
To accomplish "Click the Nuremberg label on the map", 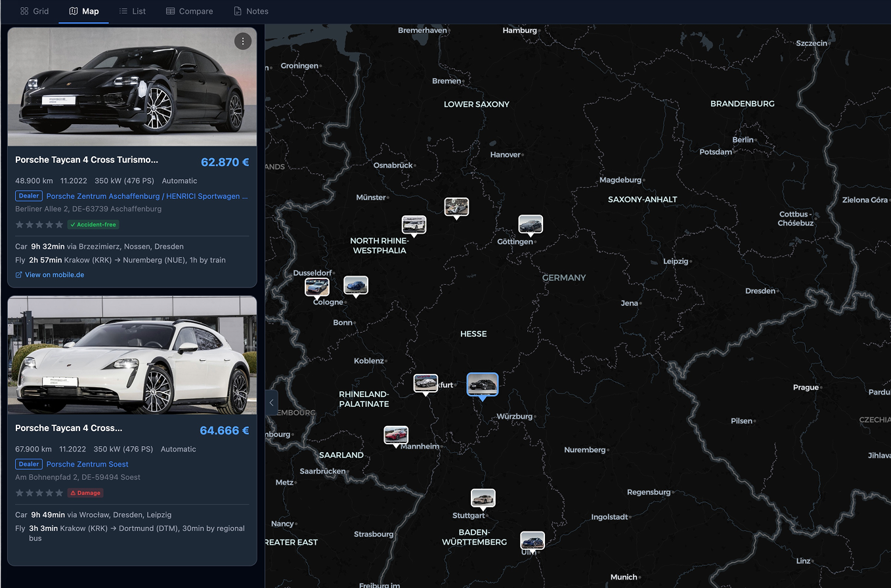I will coord(585,450).
